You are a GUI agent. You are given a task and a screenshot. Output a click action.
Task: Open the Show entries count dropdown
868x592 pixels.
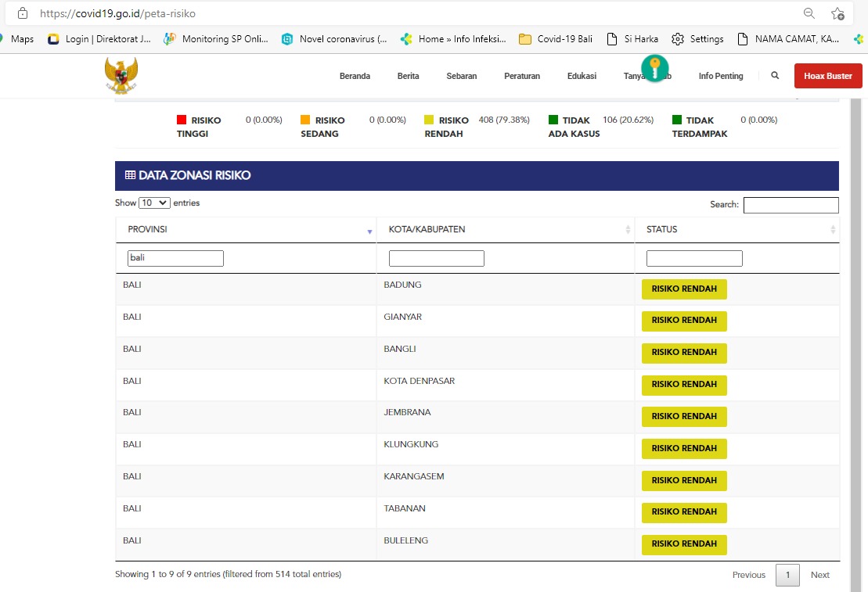coord(154,203)
